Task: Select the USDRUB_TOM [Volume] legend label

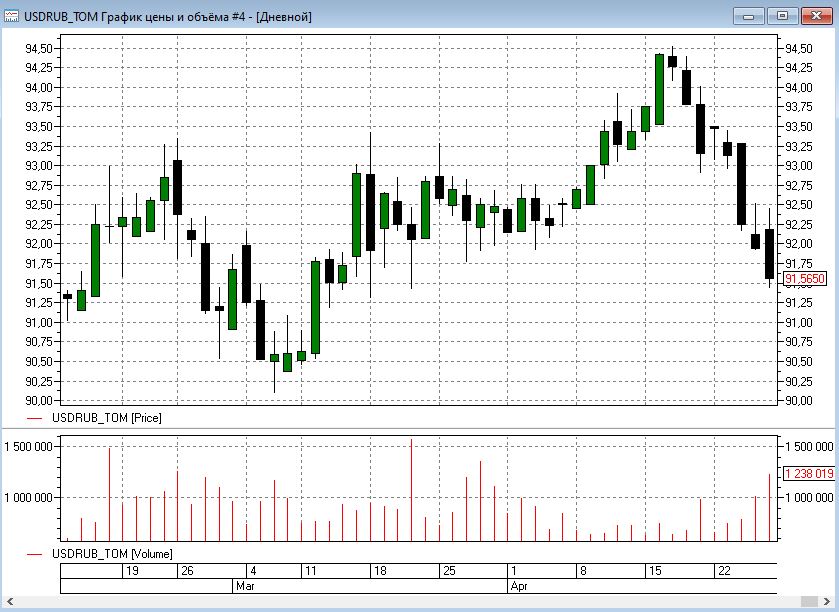Action: click(x=112, y=553)
